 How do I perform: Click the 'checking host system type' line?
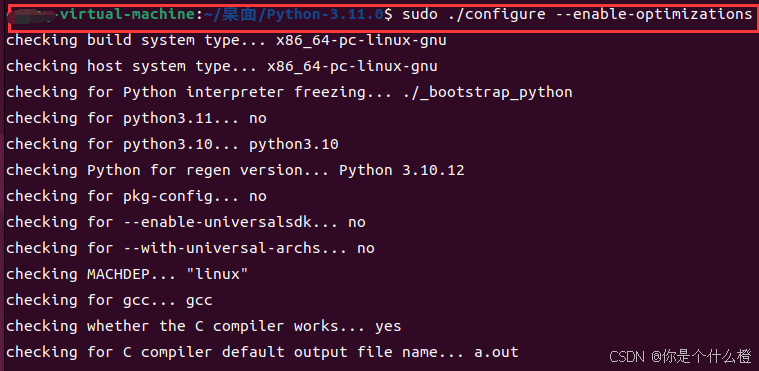[x=222, y=66]
